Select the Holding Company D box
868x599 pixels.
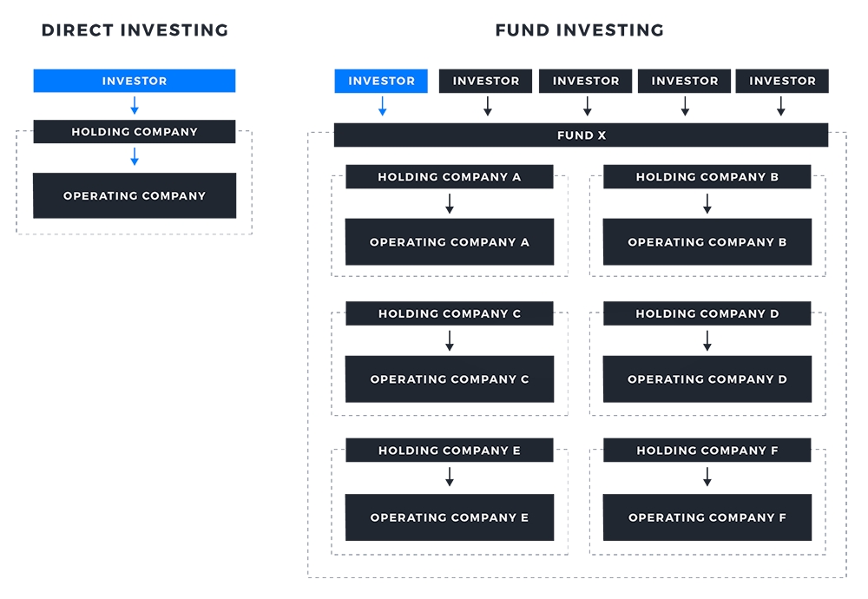tap(707, 313)
